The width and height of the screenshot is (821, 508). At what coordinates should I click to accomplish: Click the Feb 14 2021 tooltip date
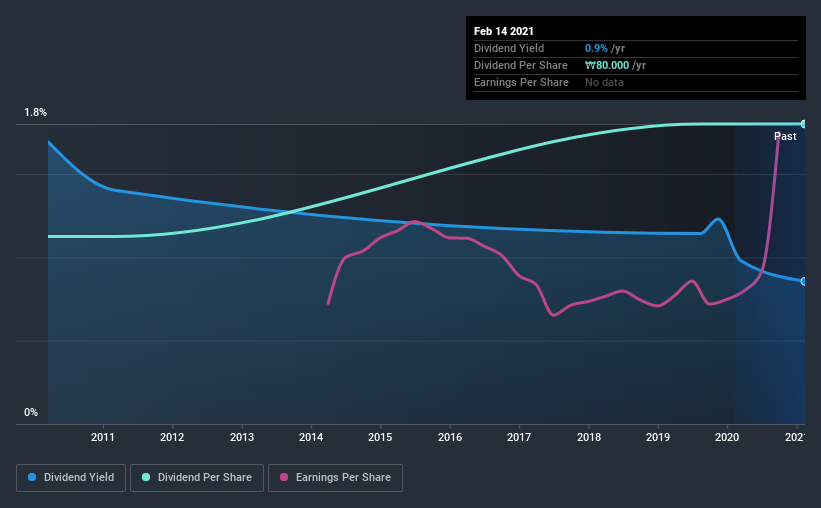[504, 31]
